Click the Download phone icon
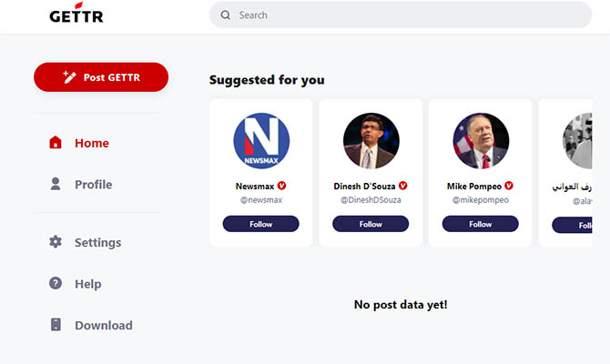 [x=56, y=325]
